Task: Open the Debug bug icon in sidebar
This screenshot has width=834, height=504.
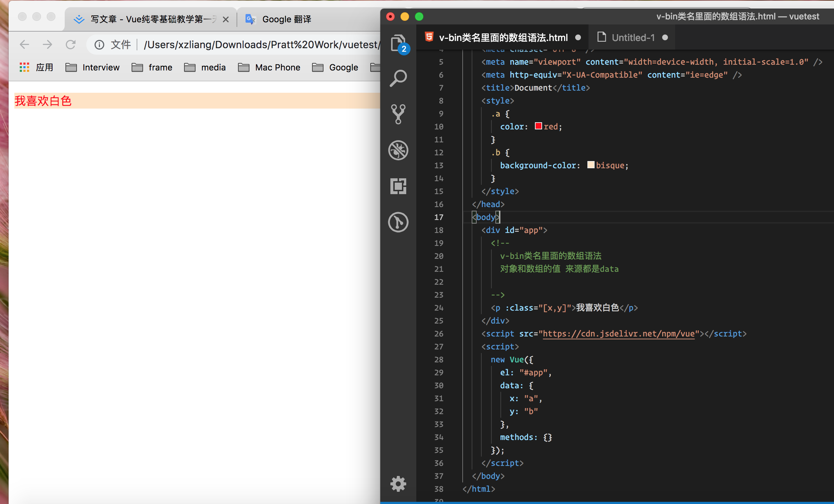Action: [x=398, y=150]
